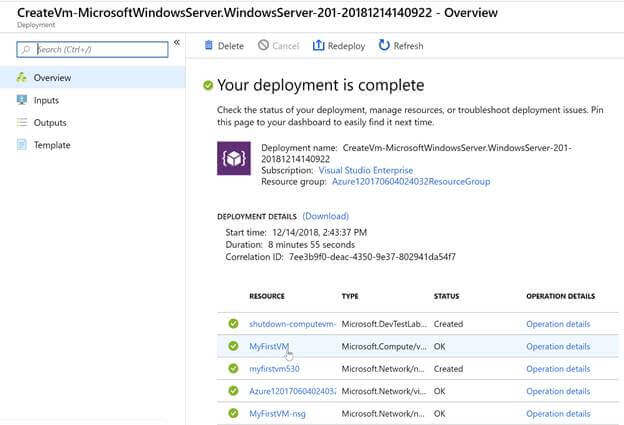The width and height of the screenshot is (624, 425).
Task: Click green status check for myfirstvm530 row
Action: [x=233, y=368]
